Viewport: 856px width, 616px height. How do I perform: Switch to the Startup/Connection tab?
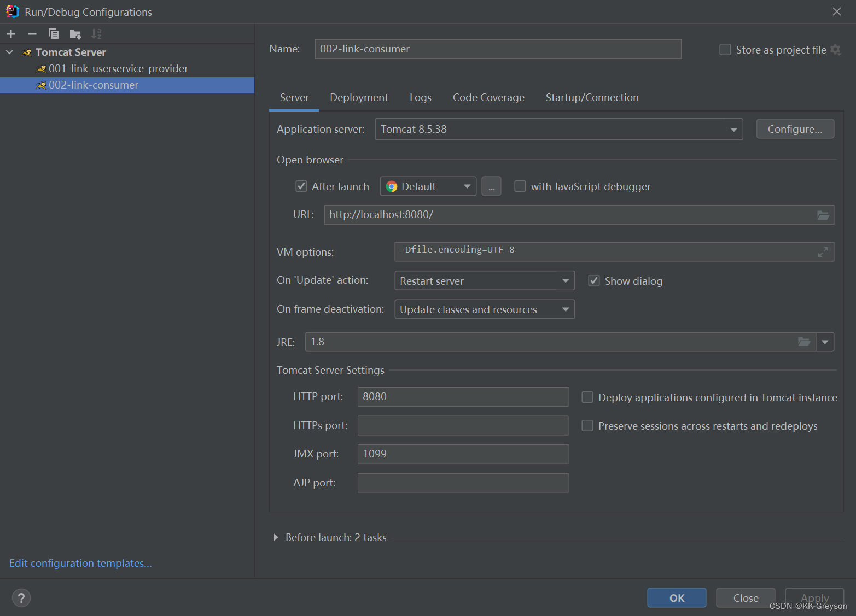coord(592,98)
